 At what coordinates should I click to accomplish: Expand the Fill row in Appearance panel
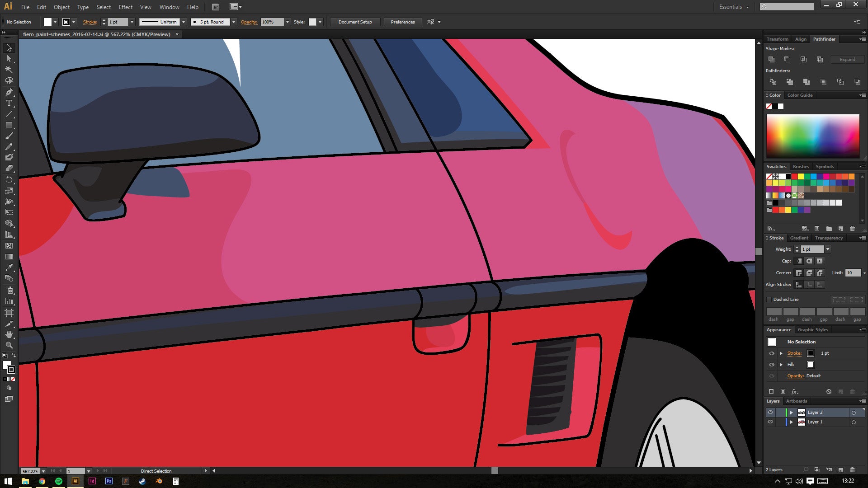(x=781, y=365)
